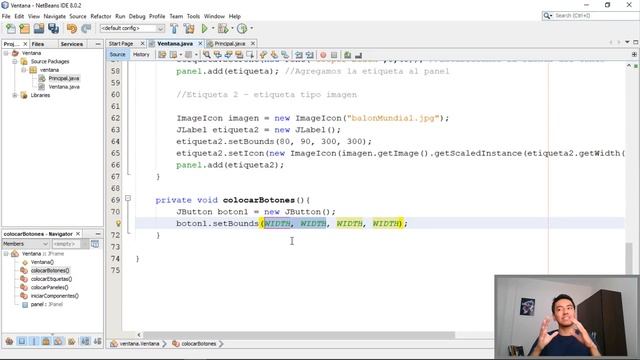The height and width of the screenshot is (360, 640).
Task: Click the empty filter field in Navigator
Action: pyautogui.click(x=66, y=244)
